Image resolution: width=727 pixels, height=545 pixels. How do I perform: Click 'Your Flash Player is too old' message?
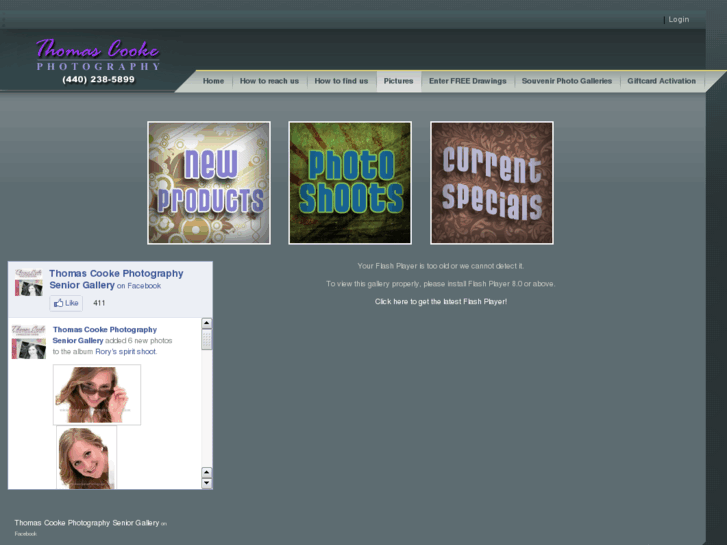click(440, 266)
